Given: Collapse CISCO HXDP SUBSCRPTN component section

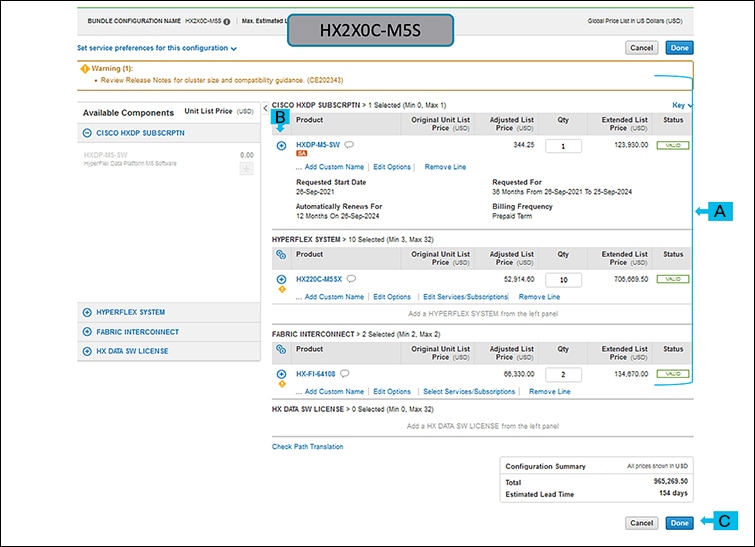Looking at the screenshot, I should pos(88,132).
